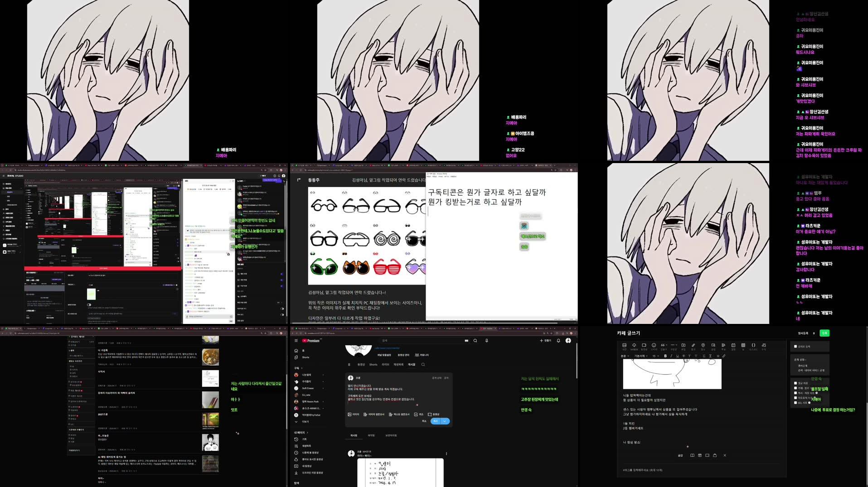
Task: Click the source code braces icon
Action: tap(753, 345)
